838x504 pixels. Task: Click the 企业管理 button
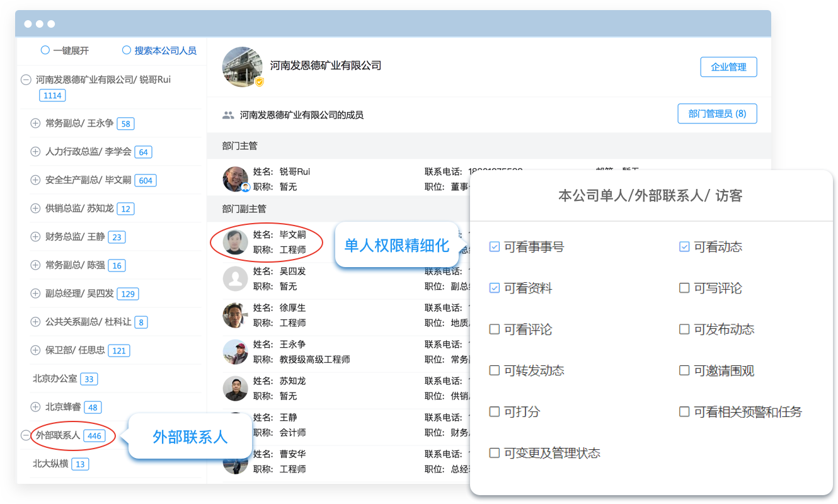(x=728, y=67)
